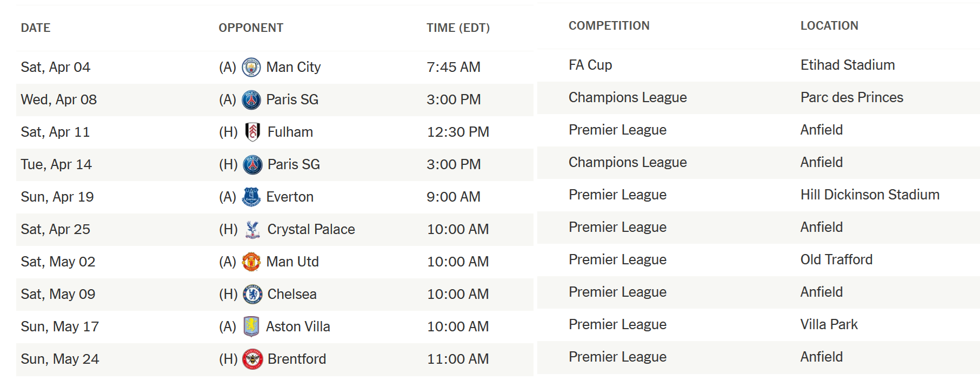Click the FA Cup competition text
This screenshot has height=387, width=980.
(x=590, y=65)
